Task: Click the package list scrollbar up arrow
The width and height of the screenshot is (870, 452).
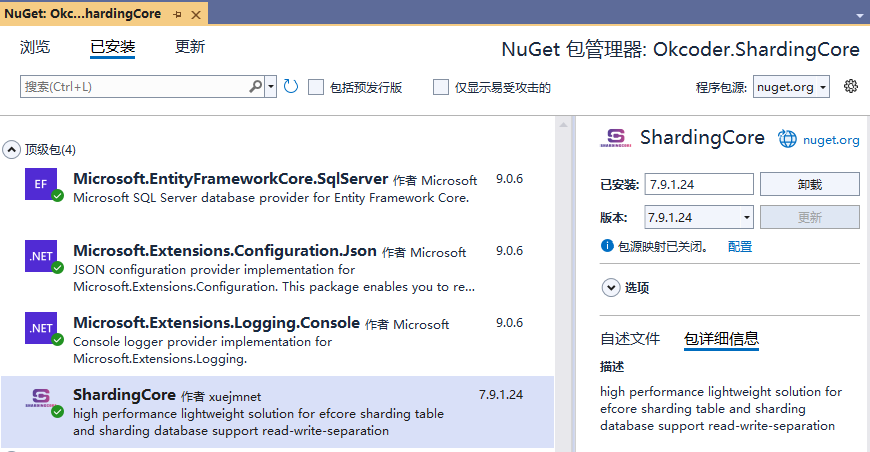Action: click(x=563, y=125)
